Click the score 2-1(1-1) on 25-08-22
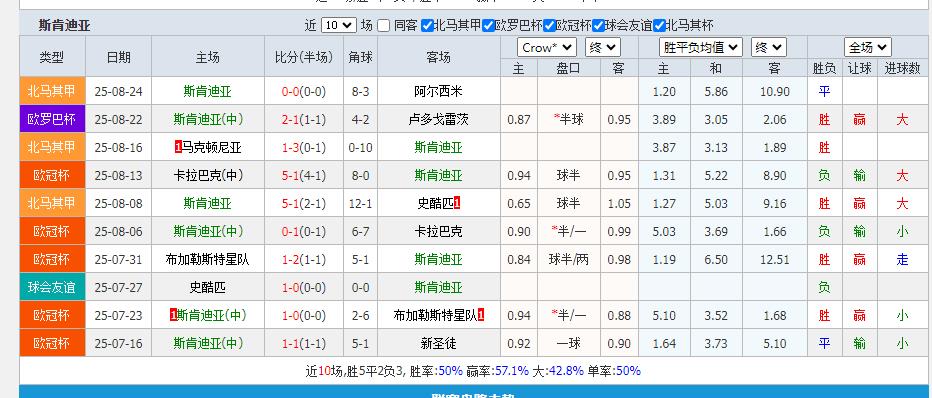Screen dimensions: 932x398 click(304, 119)
